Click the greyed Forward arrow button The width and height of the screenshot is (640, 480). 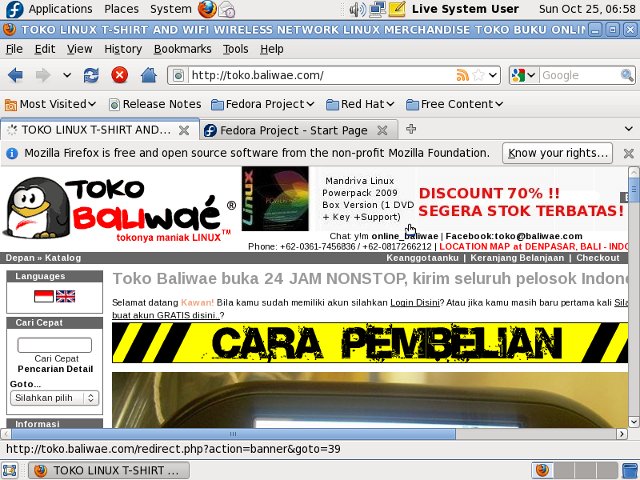pos(43,75)
